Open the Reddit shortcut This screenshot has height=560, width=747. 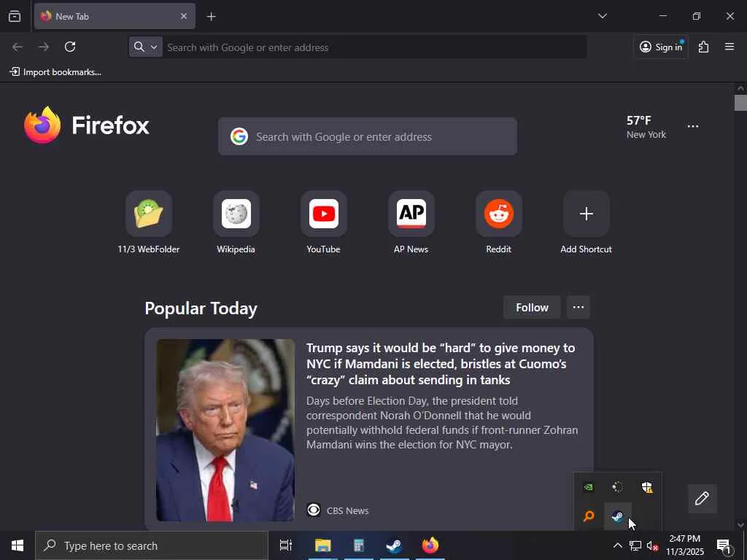click(x=499, y=222)
